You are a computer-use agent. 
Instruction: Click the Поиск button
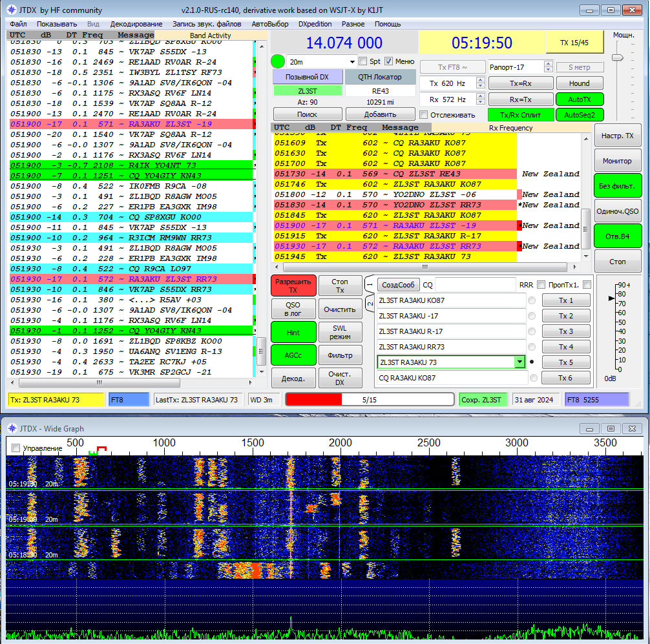pos(307,114)
